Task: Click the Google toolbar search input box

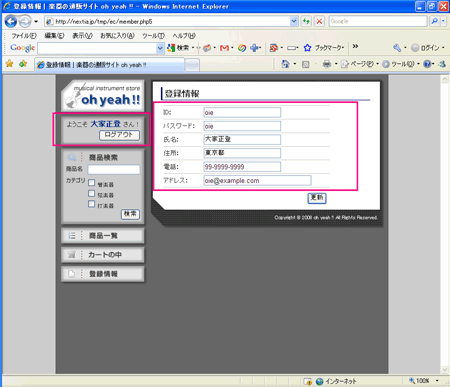Action: pos(97,48)
